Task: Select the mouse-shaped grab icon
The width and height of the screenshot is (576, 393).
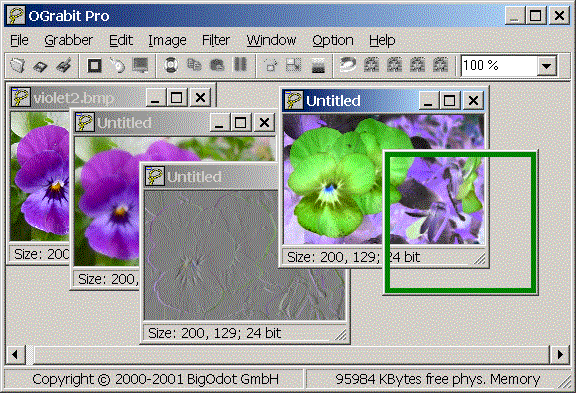Action: (117, 66)
